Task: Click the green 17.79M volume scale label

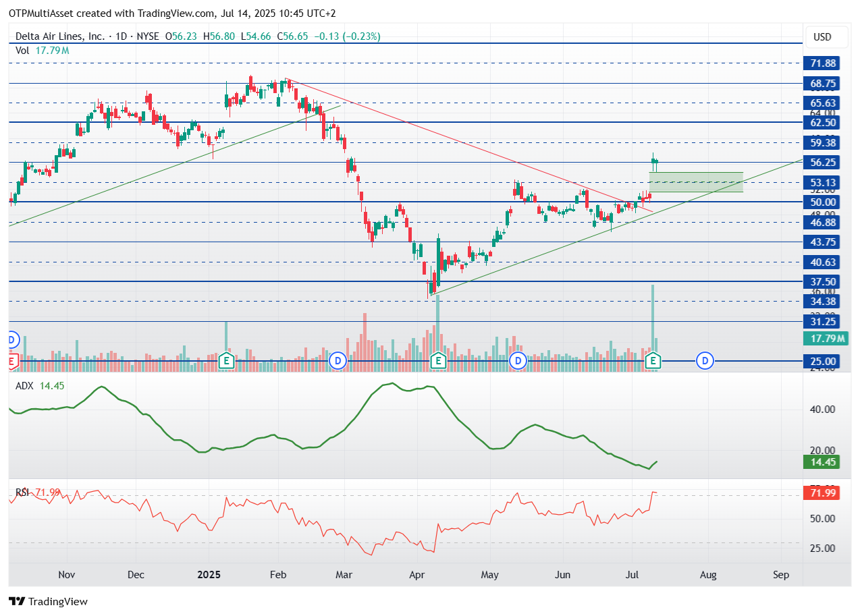Action: 824,339
